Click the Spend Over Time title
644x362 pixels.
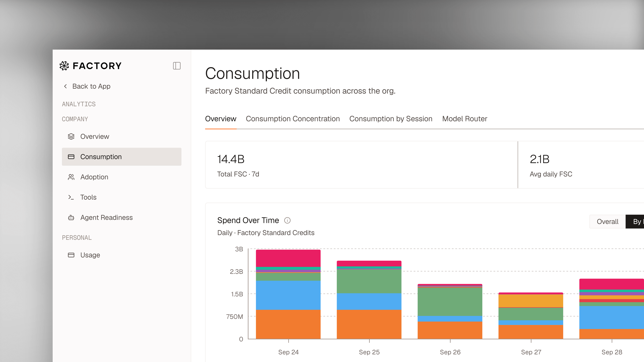248,220
